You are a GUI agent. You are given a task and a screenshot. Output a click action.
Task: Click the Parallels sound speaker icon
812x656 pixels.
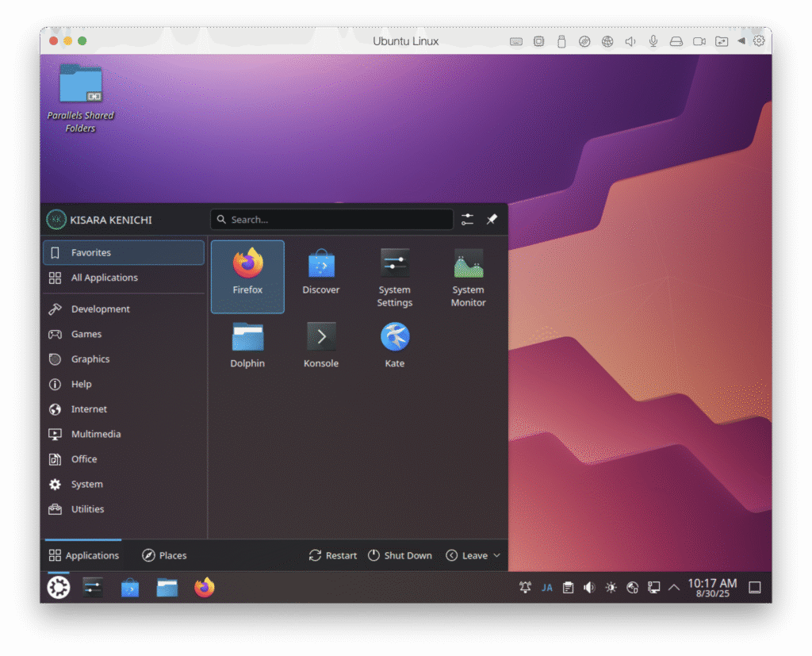630,41
